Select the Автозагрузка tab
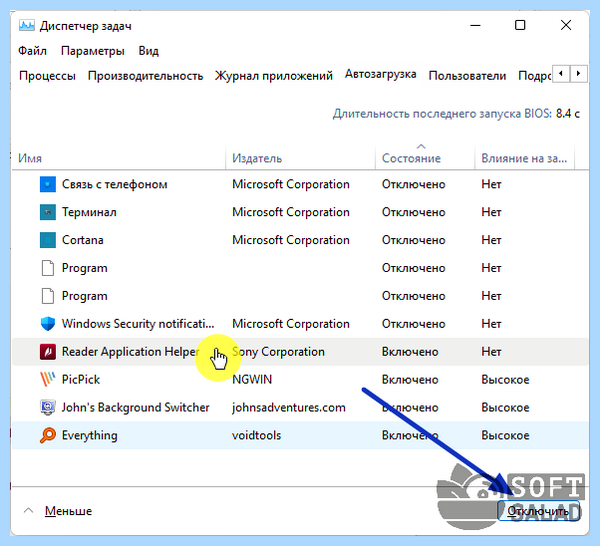This screenshot has height=546, width=600. (380, 74)
